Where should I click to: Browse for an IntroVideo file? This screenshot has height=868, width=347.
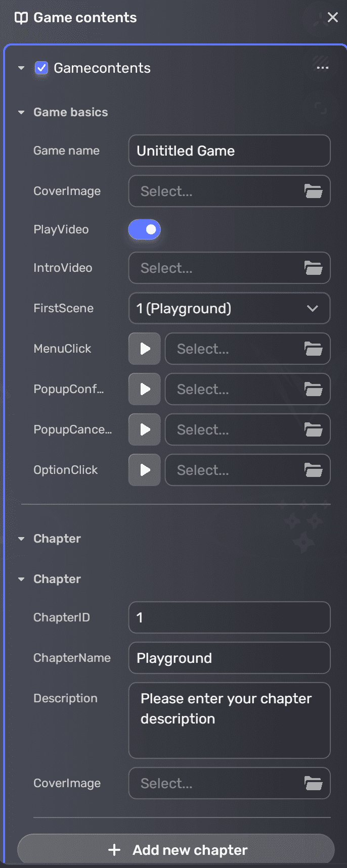click(313, 268)
